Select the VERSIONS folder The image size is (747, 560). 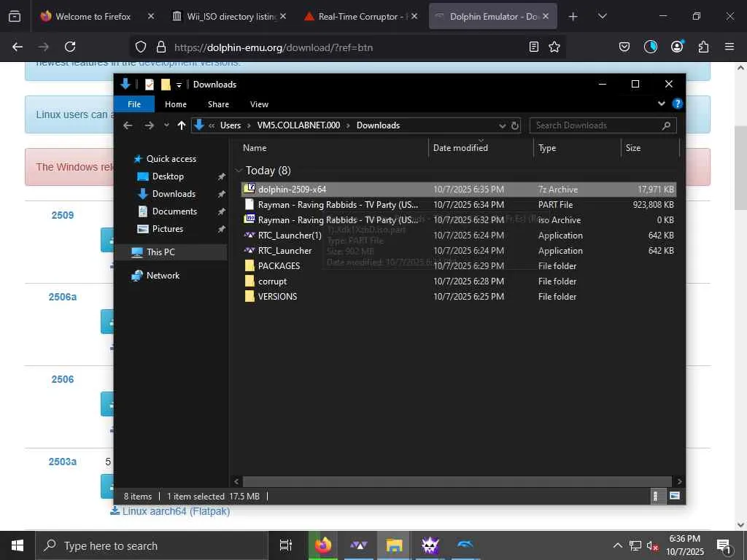click(458, 296)
